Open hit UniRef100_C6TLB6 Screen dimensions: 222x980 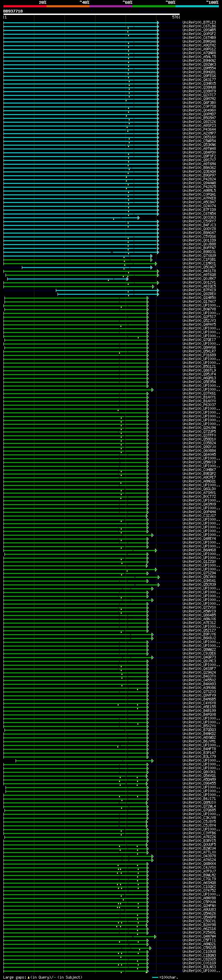pyautogui.click(x=199, y=26)
